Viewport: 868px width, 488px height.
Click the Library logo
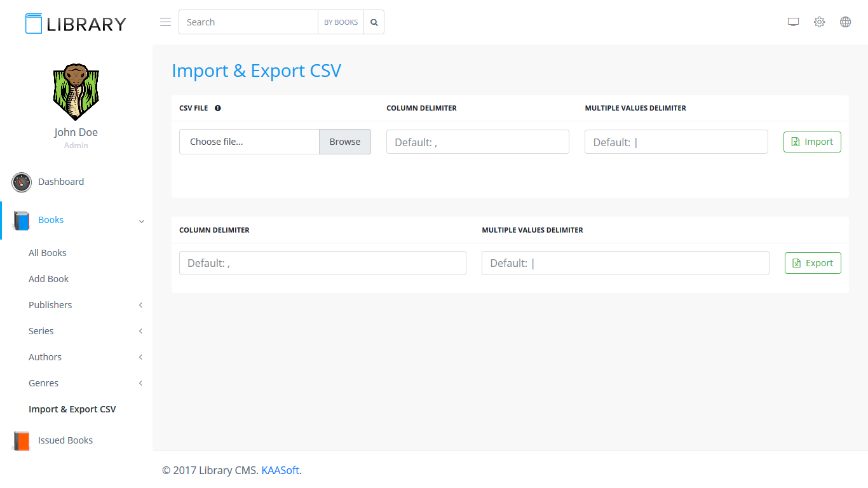pyautogui.click(x=76, y=24)
